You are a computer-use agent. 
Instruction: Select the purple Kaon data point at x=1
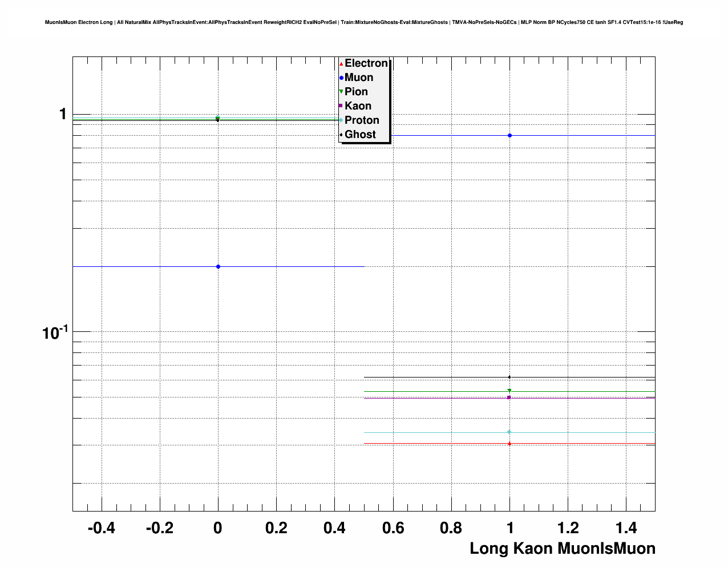[x=509, y=397]
